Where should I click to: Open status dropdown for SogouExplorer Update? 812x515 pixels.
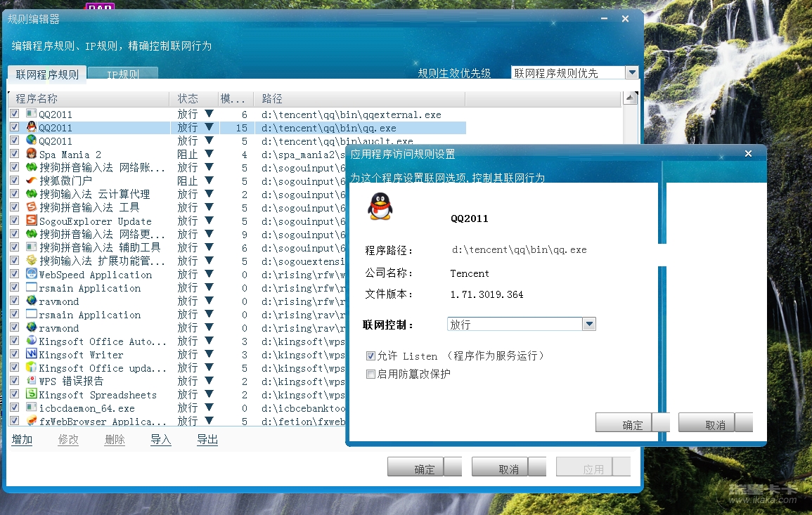(x=210, y=220)
